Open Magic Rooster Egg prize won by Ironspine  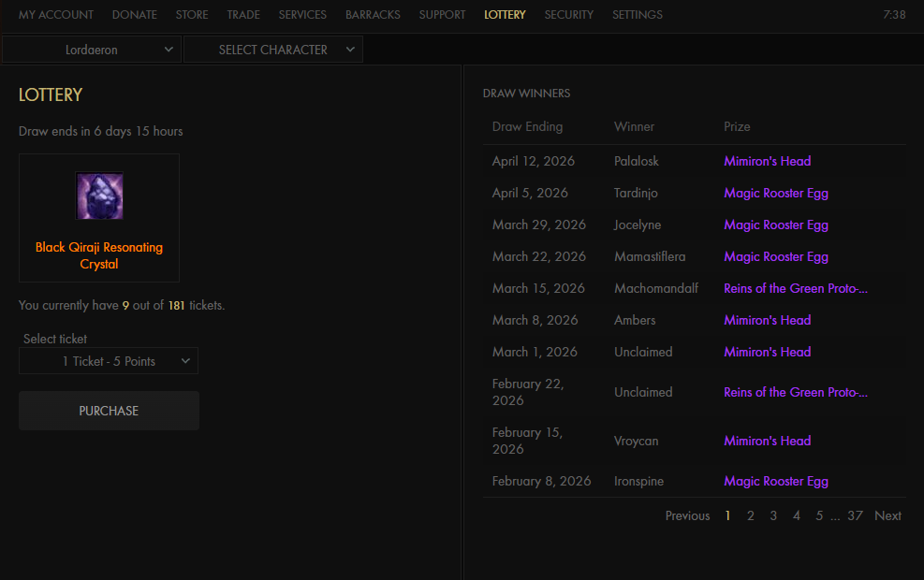coord(776,482)
